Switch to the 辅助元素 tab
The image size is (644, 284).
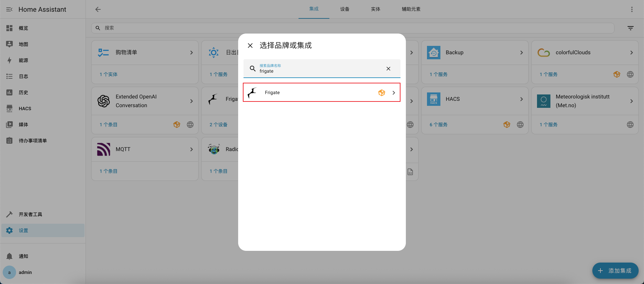(411, 9)
